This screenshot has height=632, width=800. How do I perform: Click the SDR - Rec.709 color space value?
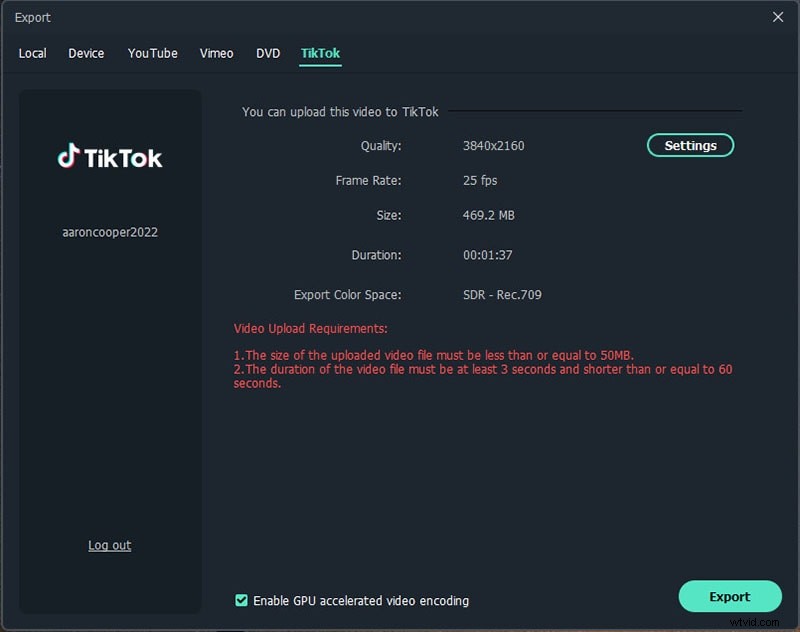coord(499,294)
